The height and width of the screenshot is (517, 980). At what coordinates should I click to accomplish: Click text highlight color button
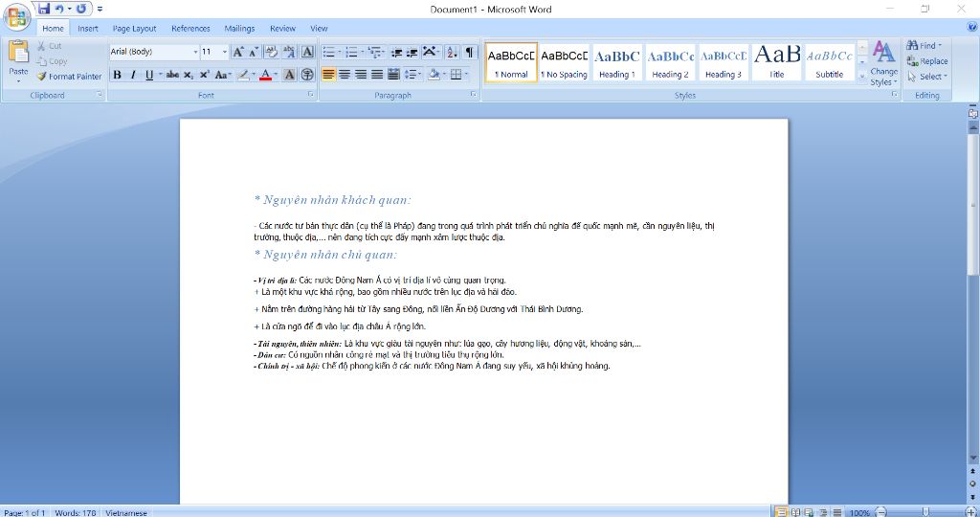pos(244,75)
